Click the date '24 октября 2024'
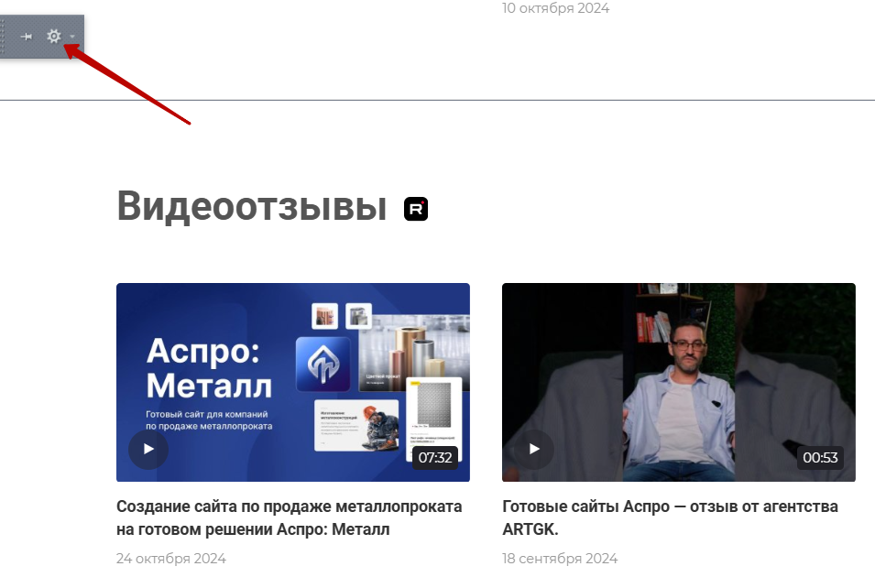 (171, 559)
